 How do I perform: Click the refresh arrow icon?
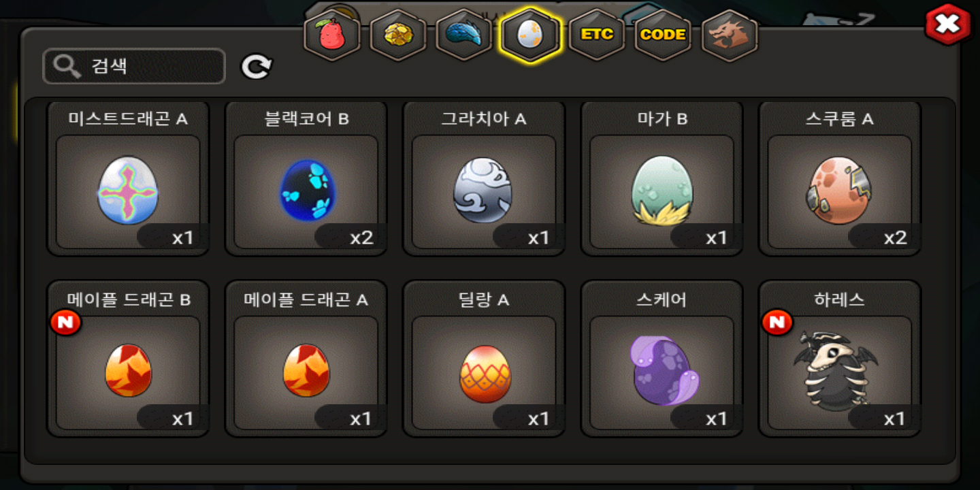[x=257, y=67]
